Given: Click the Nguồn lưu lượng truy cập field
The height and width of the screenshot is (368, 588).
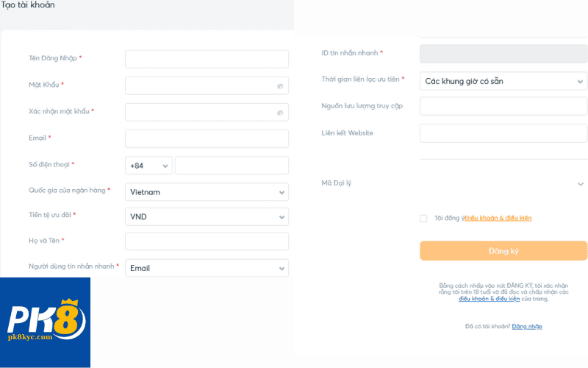Looking at the screenshot, I should point(503,107).
